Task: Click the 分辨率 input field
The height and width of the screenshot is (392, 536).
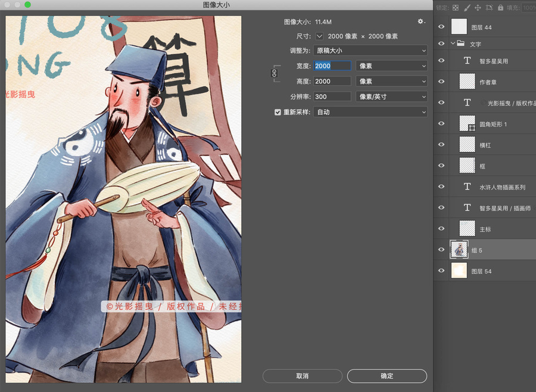Action: point(332,97)
